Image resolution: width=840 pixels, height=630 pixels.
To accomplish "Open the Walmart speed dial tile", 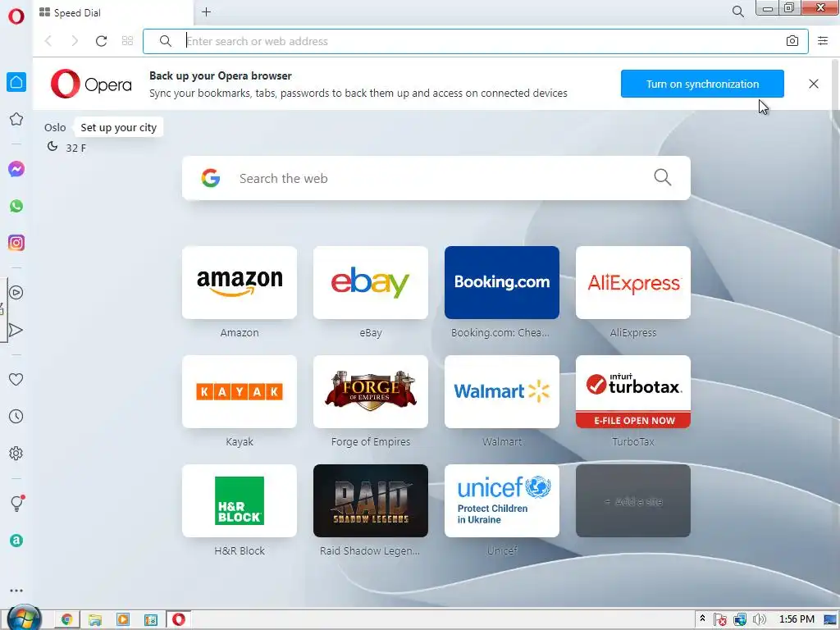I will pos(502,391).
